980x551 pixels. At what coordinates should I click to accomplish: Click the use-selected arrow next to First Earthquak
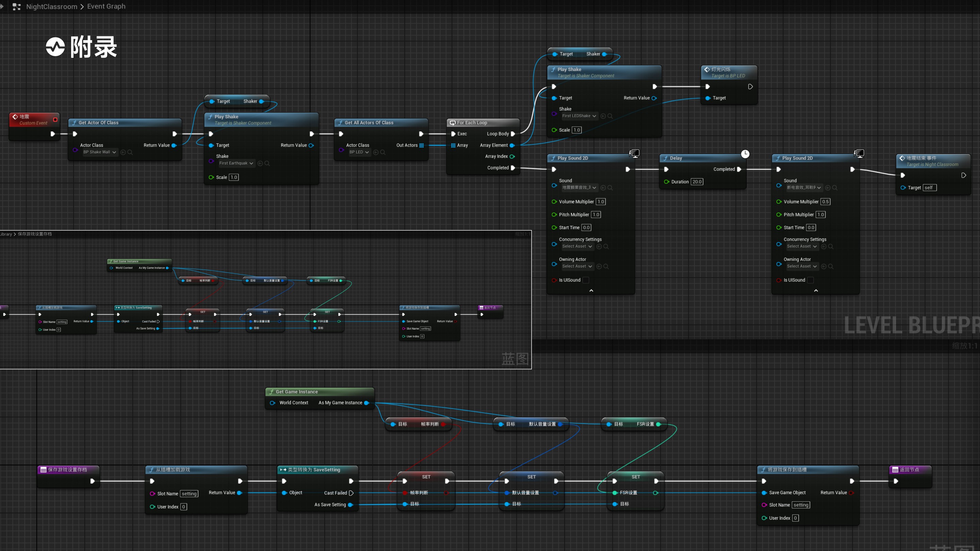(260, 163)
